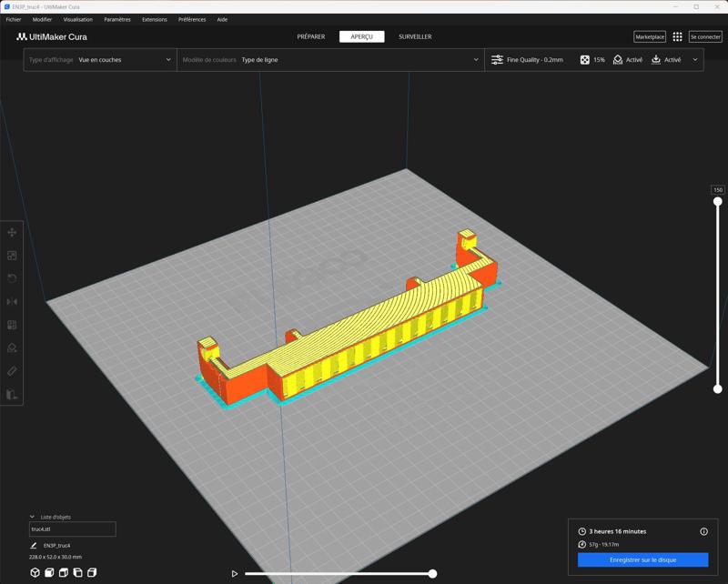Expand the print settings panel chevron
This screenshot has height=584, width=728.
(695, 60)
